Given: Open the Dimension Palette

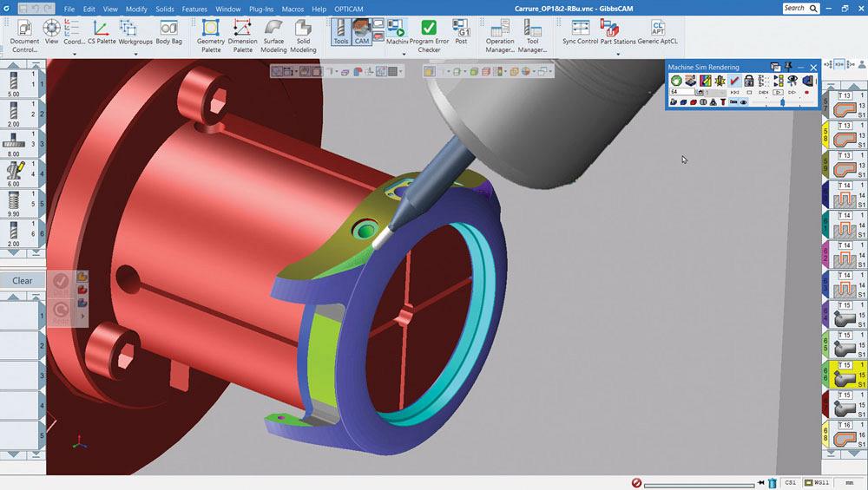Looking at the screenshot, I should [242, 36].
